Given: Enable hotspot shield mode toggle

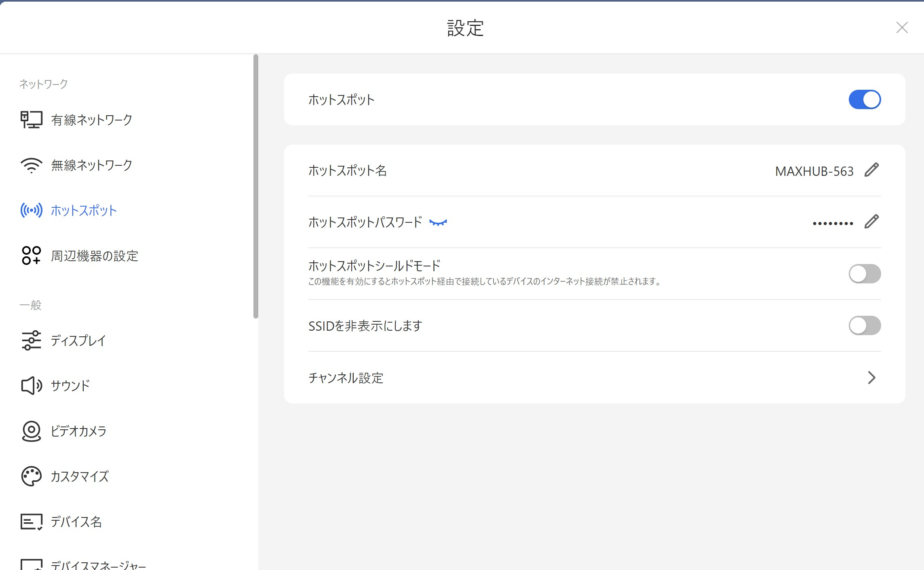Looking at the screenshot, I should coord(865,274).
